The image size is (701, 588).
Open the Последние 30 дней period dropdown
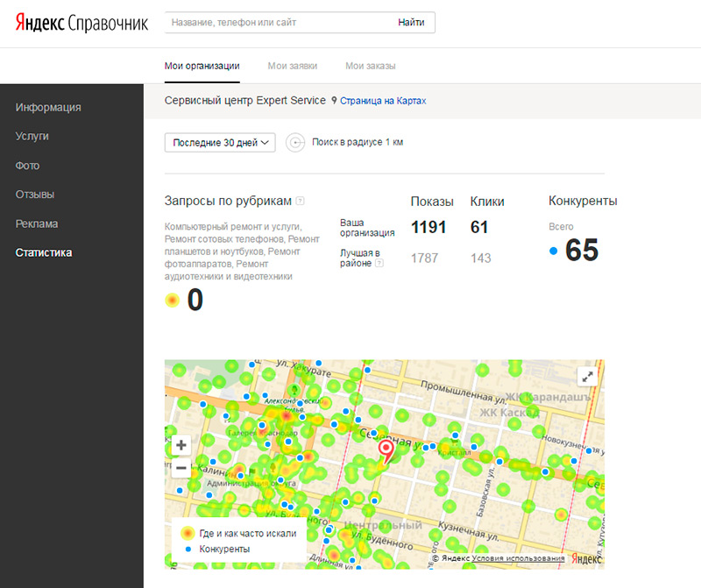click(221, 142)
